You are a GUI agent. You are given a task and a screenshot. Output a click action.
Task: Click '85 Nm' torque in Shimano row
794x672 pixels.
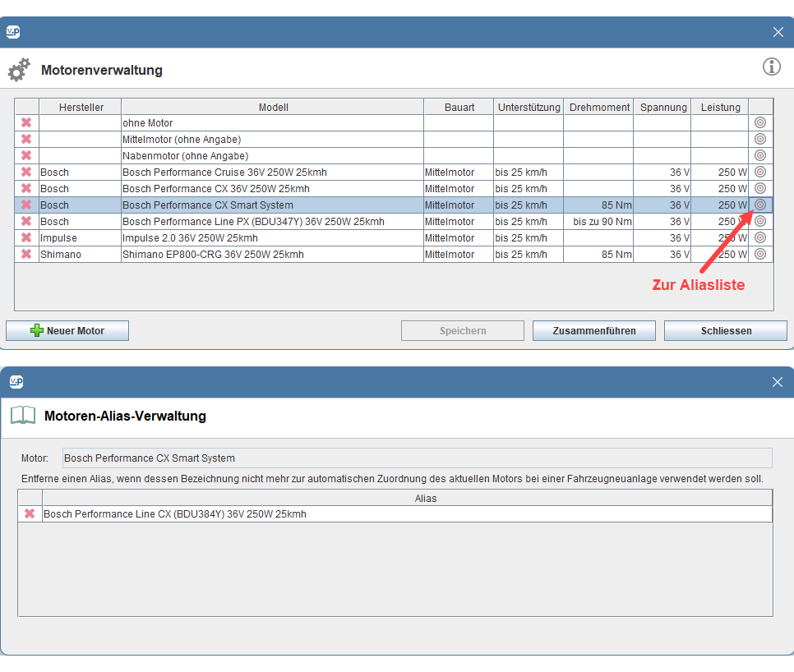click(x=598, y=254)
